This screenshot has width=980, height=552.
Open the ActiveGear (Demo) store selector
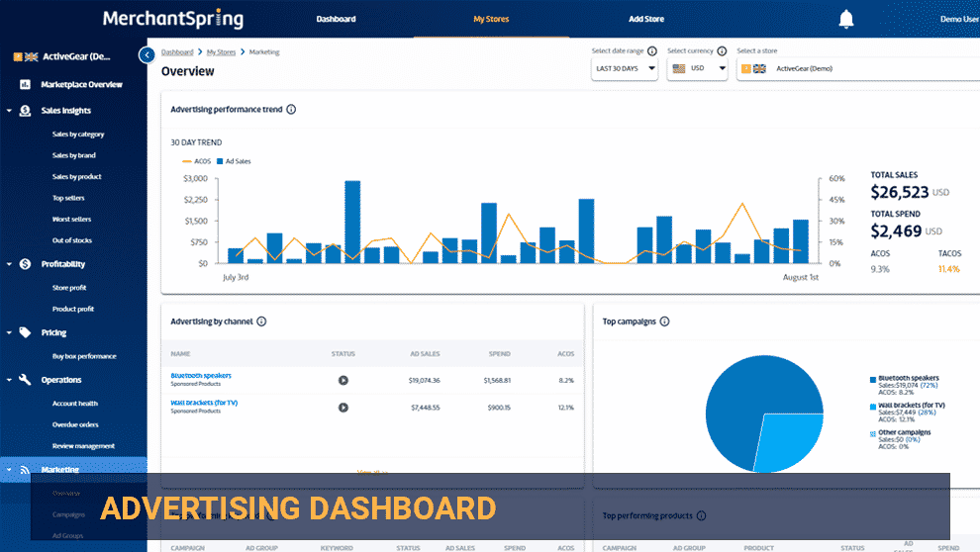click(x=858, y=68)
